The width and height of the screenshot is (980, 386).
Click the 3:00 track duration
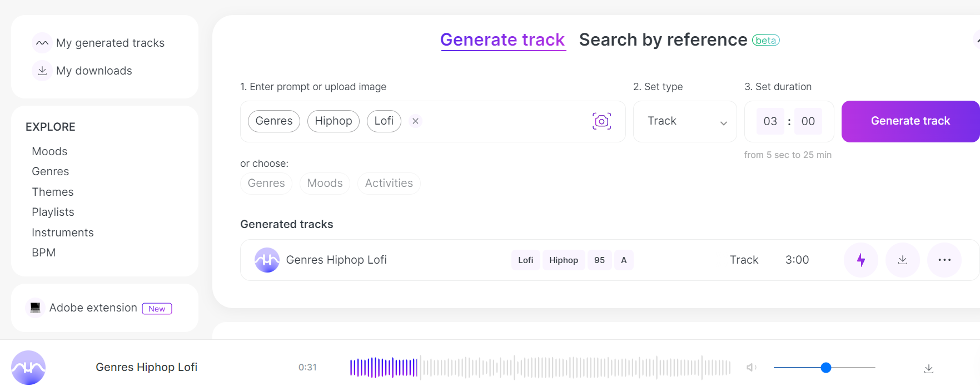(797, 260)
